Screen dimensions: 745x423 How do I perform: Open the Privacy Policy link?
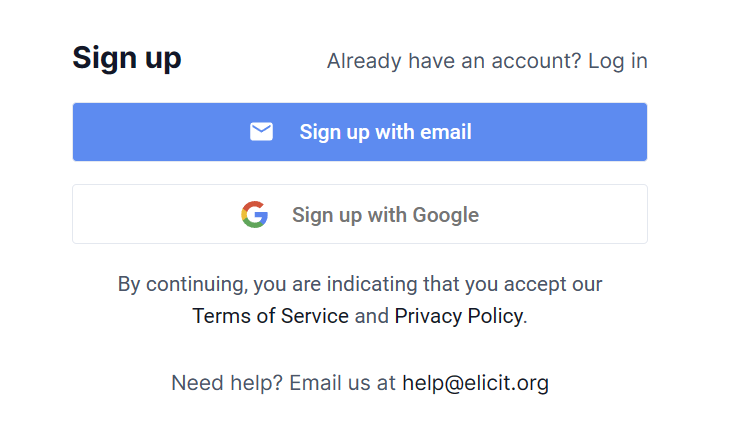458,316
